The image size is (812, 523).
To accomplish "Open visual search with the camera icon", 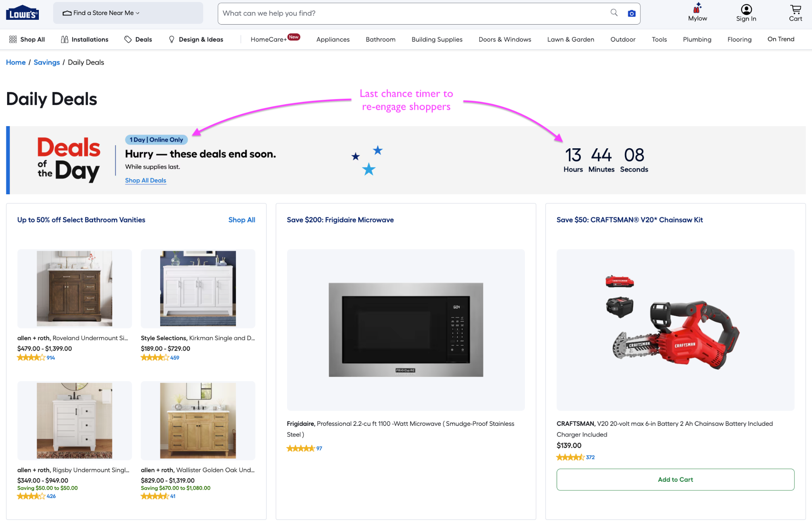I will pyautogui.click(x=632, y=13).
